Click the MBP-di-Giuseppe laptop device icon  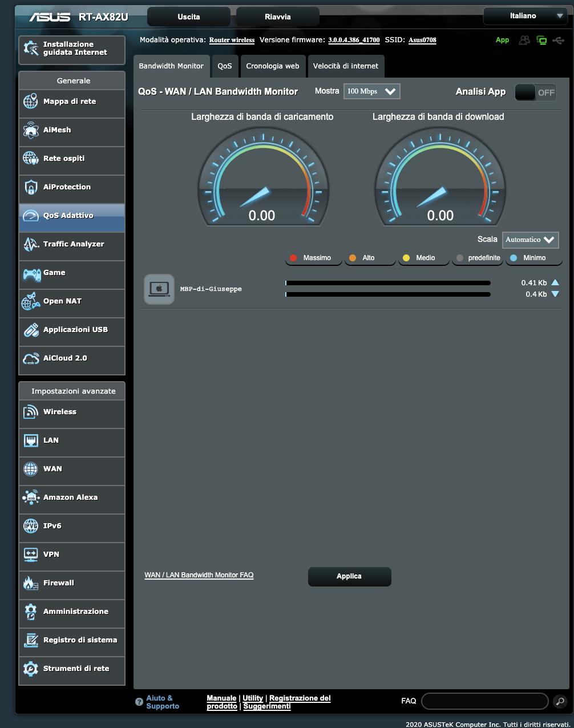coord(159,289)
